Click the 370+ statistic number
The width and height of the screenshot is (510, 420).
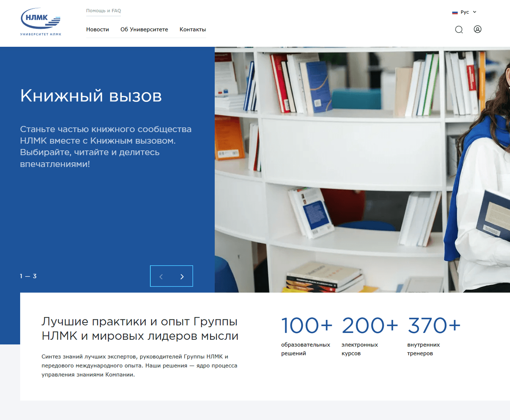[434, 325]
